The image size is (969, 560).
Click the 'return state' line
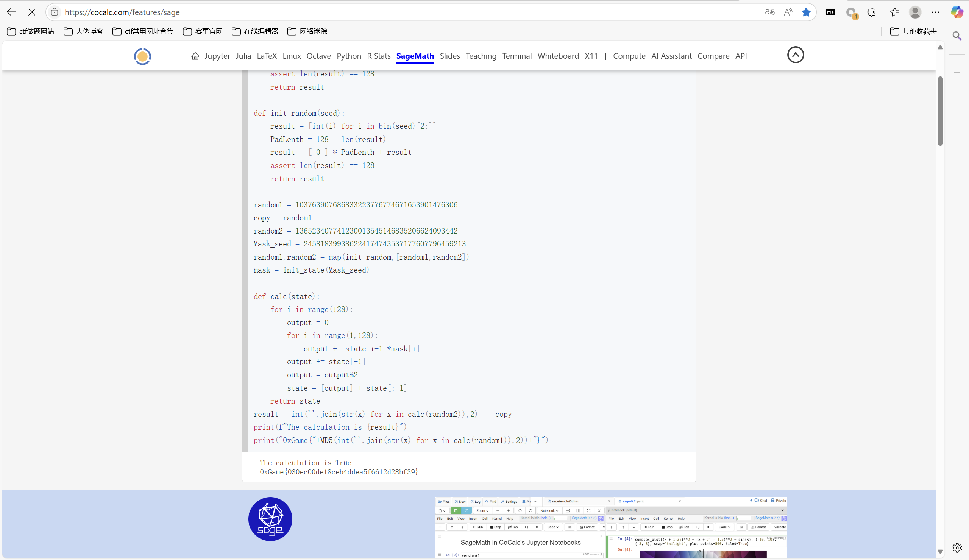coord(295,401)
